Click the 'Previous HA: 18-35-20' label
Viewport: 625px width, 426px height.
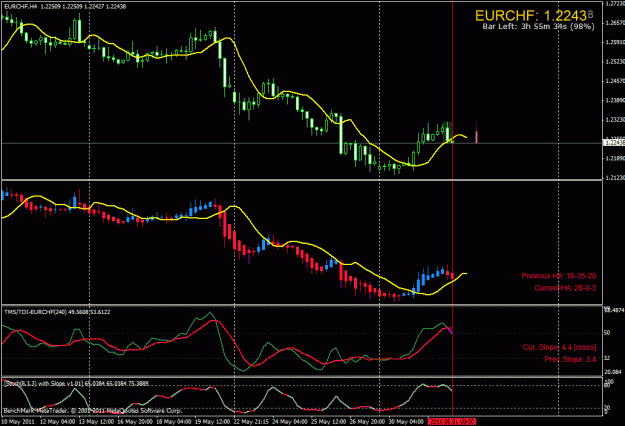(559, 276)
